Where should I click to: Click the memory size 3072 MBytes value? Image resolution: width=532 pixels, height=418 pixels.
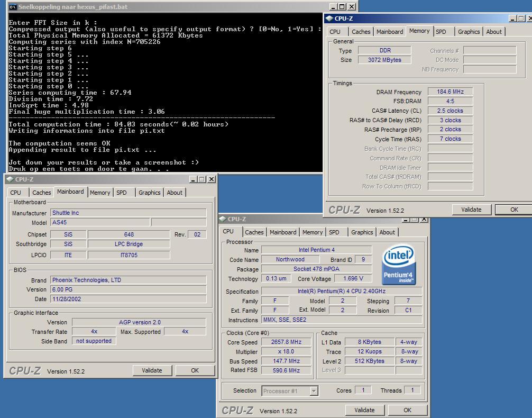384,60
